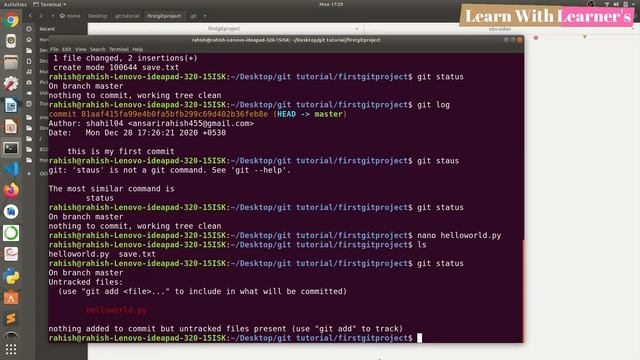Launch Sublime Text from the dock
This screenshot has width=640, height=360.
11,319
